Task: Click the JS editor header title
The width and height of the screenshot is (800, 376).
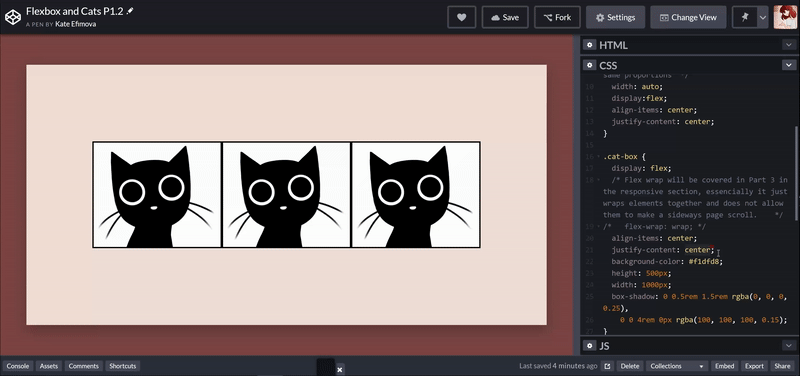Action: (604, 346)
